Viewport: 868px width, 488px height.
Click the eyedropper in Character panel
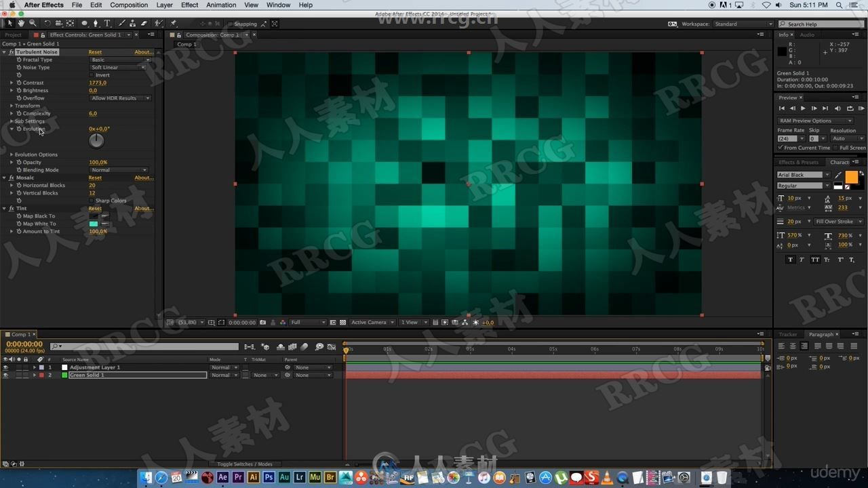[840, 175]
